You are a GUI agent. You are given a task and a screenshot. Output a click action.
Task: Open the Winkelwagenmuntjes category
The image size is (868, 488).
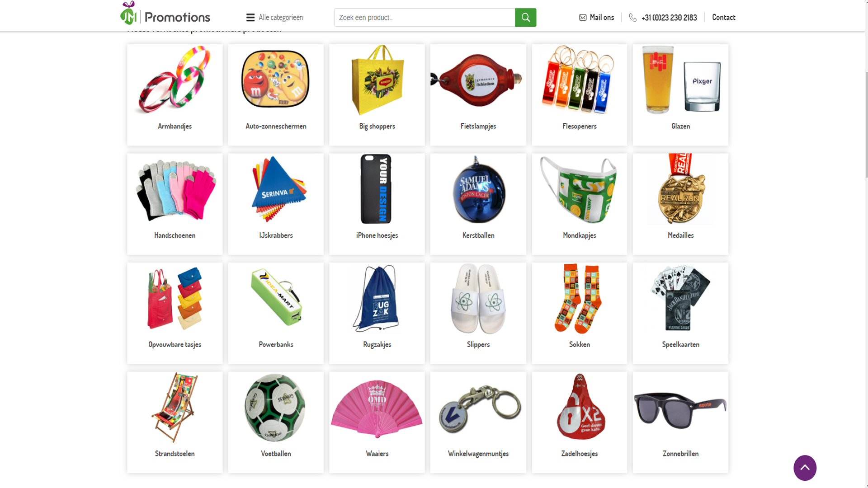coord(478,422)
